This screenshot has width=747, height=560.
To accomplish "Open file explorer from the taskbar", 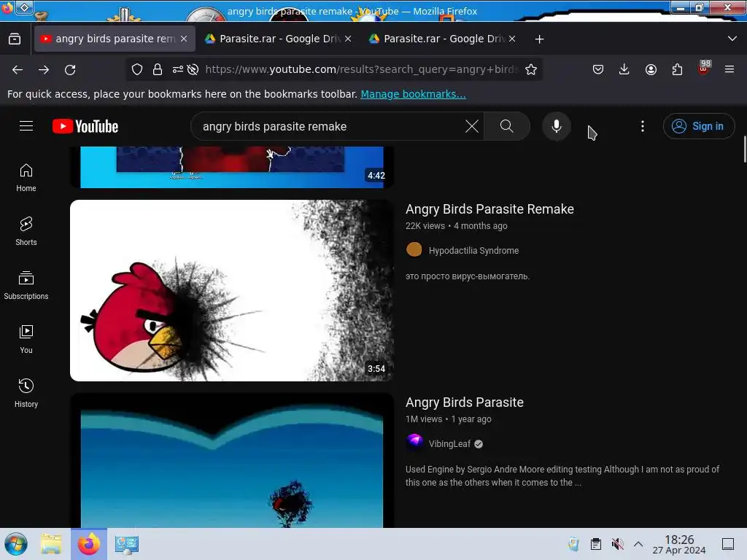I will 51,544.
